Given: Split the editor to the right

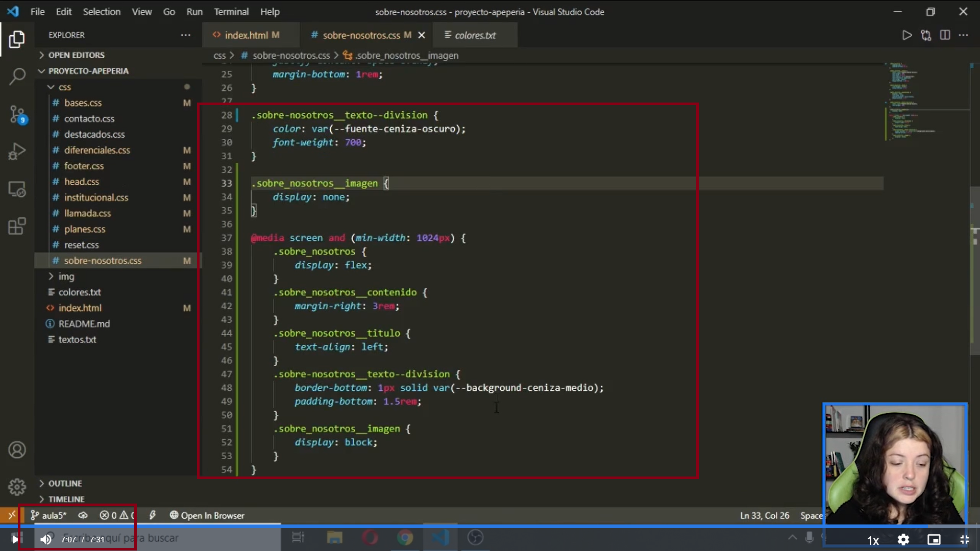Looking at the screenshot, I should (945, 35).
